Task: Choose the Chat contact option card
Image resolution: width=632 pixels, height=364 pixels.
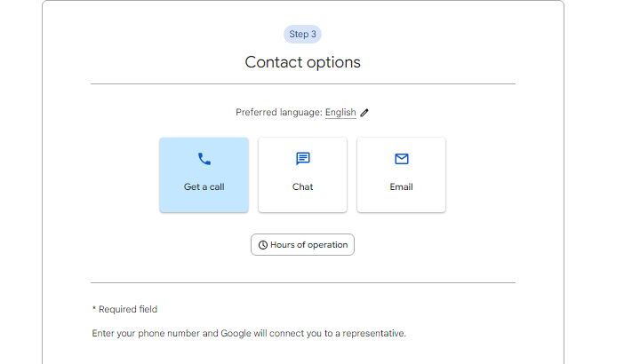Action: 303,175
